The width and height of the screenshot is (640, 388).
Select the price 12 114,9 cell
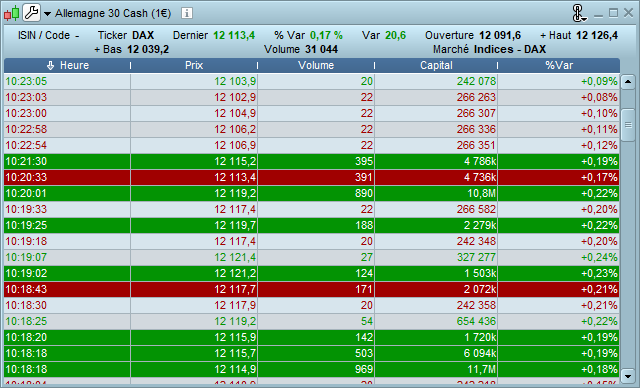point(194,369)
